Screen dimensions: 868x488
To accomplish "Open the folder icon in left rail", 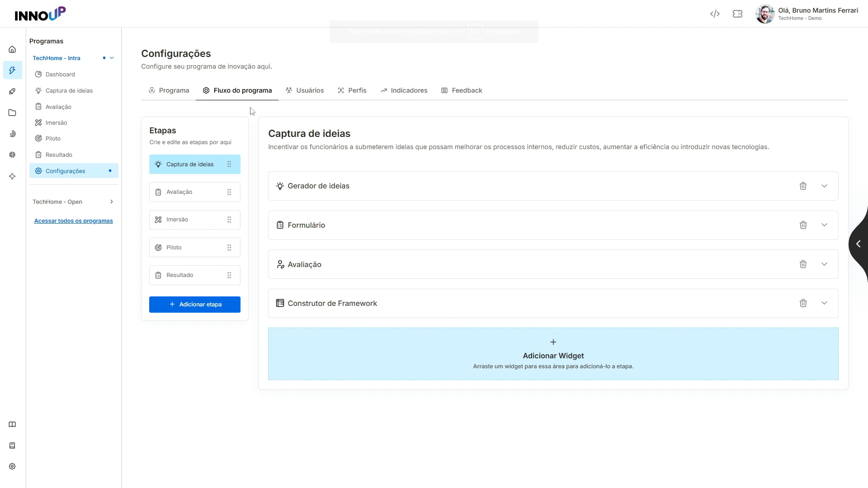I will coord(12,113).
